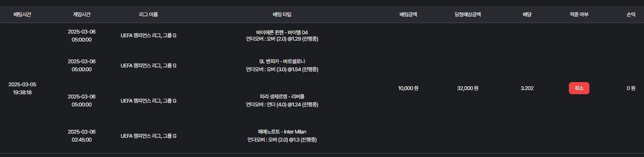Click the 배당 column header

[527, 14]
